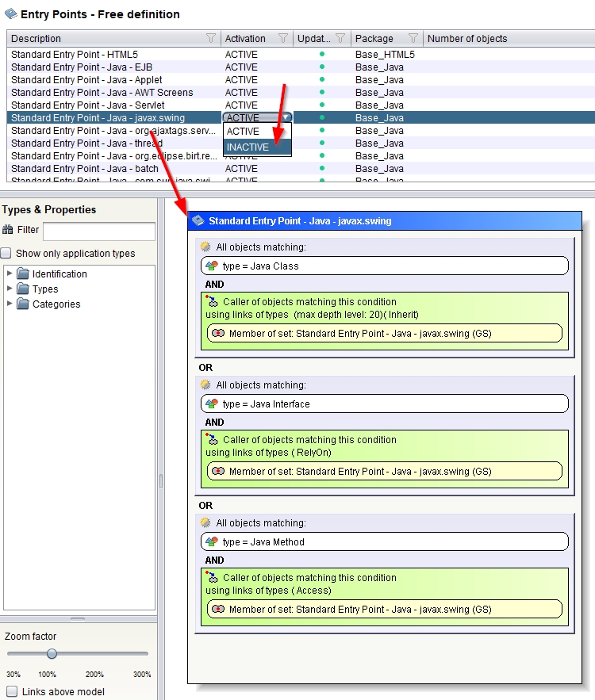This screenshot has width=595, height=700.
Task: Click the Identification folder icon
Action: tap(23, 274)
